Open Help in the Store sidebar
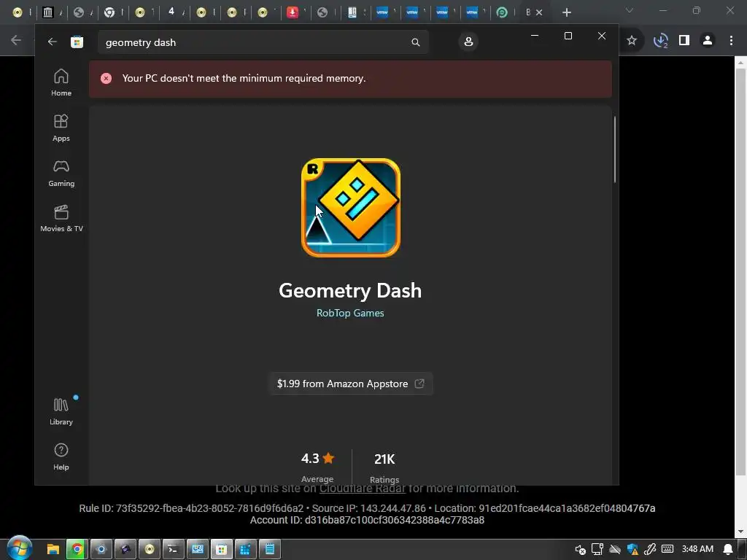 pos(61,456)
